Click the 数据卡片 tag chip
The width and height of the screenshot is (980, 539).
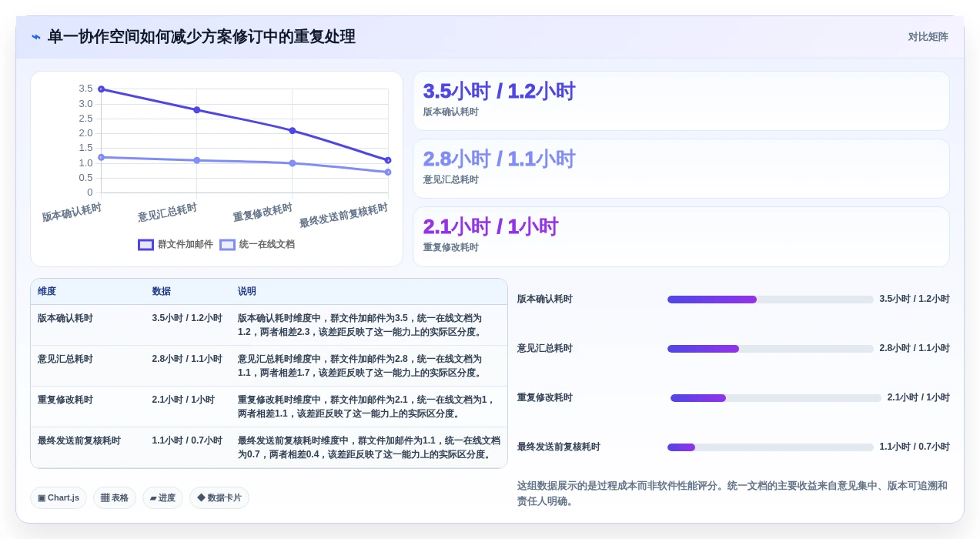click(x=219, y=498)
